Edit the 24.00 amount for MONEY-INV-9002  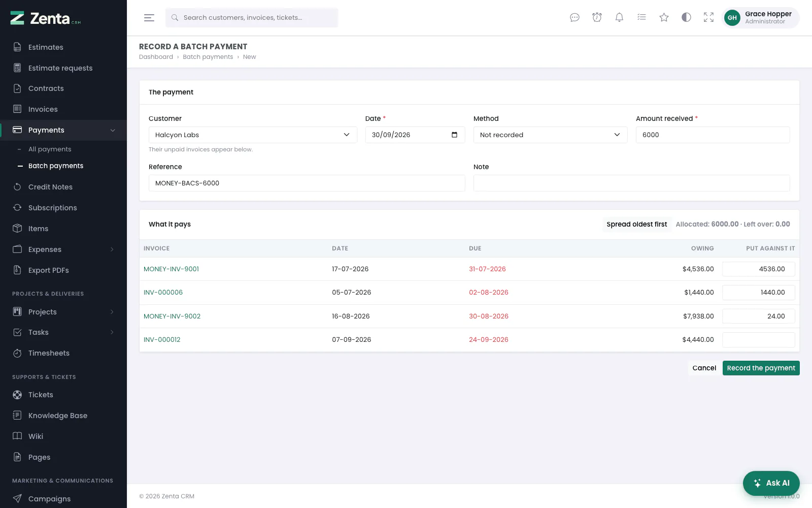pos(758,316)
